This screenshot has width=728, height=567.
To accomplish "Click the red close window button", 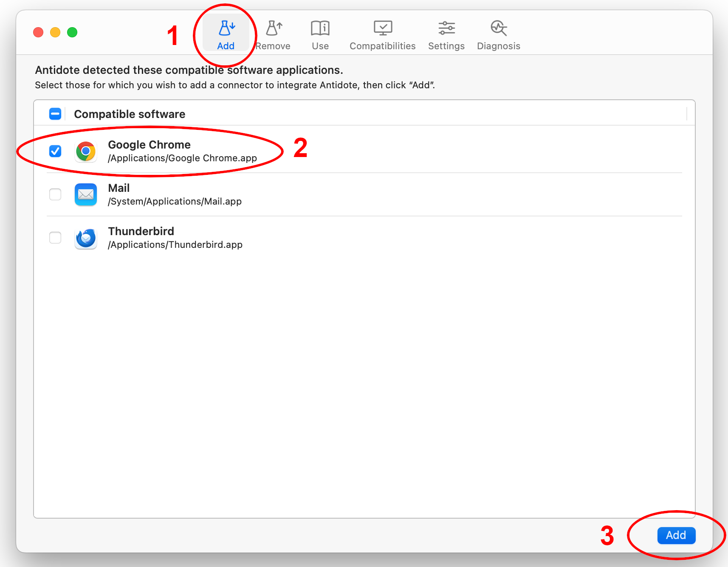I will [38, 32].
